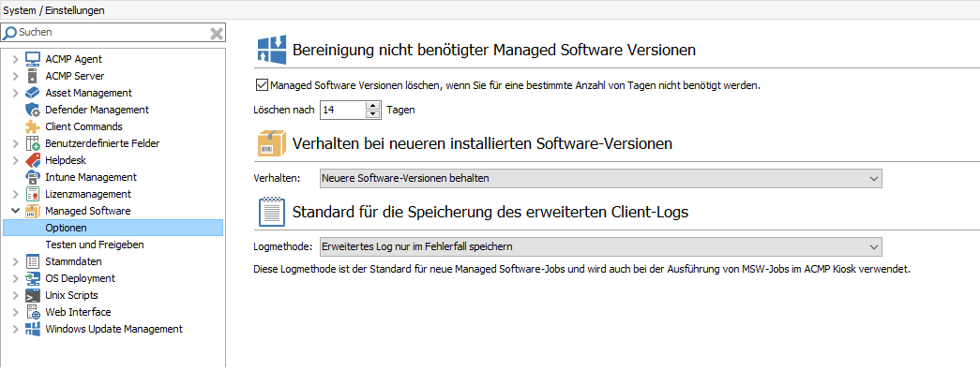Select the Web Interface label
The width and height of the screenshot is (980, 371).
[78, 312]
